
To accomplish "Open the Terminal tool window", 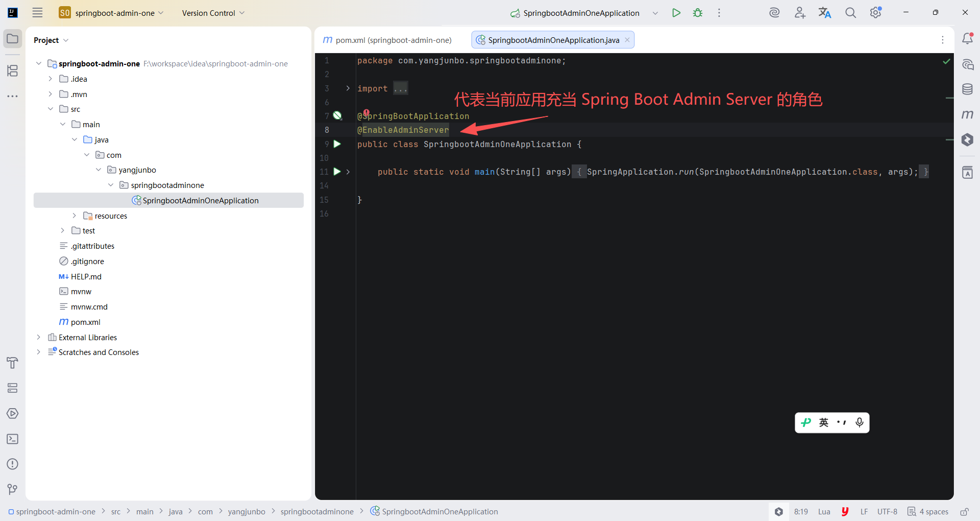I will tap(13, 439).
